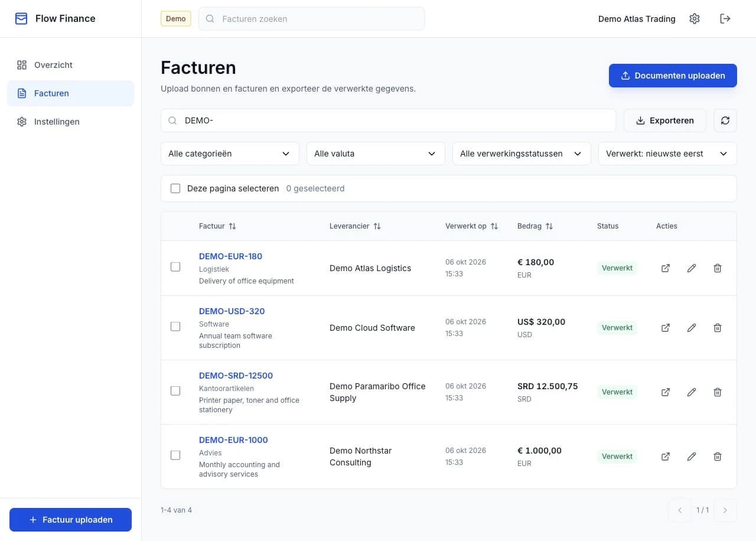Mark the DEMO-SRD-12500 row checkbox
The height and width of the screenshot is (541, 756).
tap(175, 391)
